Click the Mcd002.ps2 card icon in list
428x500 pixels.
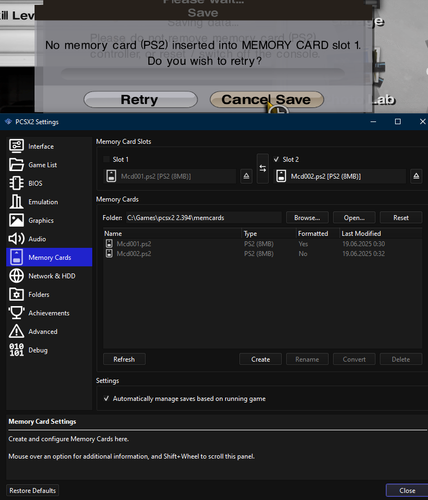point(109,254)
